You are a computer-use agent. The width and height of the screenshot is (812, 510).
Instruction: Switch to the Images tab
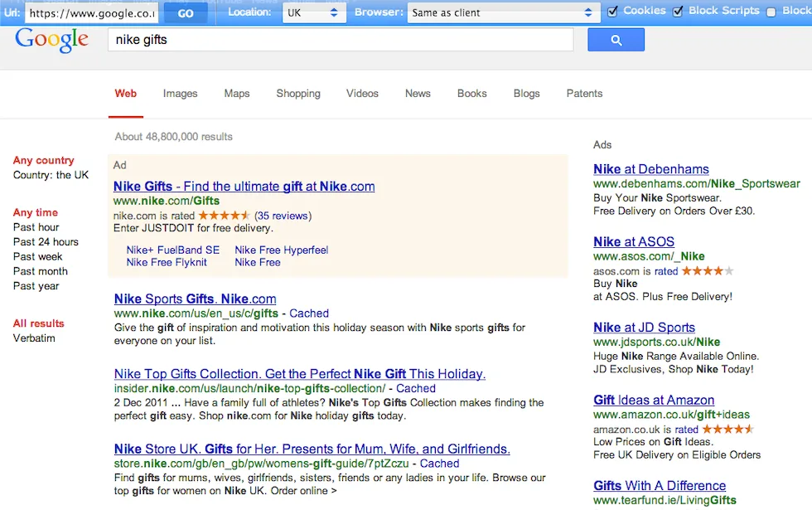click(x=181, y=94)
